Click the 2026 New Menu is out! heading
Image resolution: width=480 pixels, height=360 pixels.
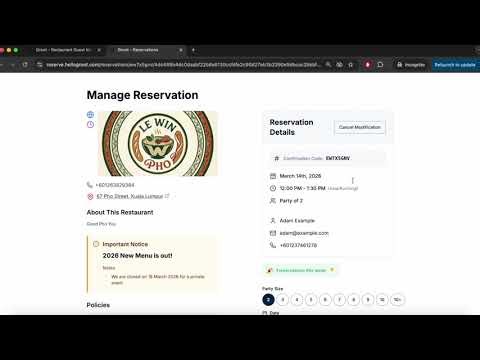(x=137, y=256)
